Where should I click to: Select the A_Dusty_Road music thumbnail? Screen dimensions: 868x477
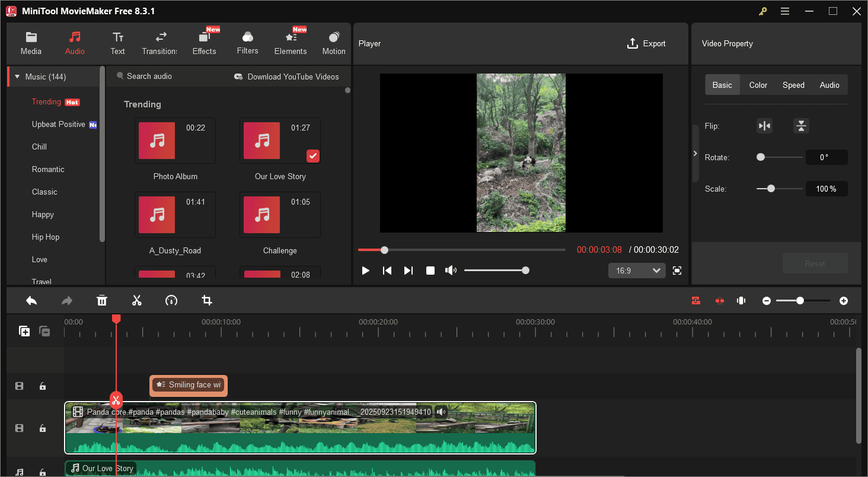click(175, 215)
